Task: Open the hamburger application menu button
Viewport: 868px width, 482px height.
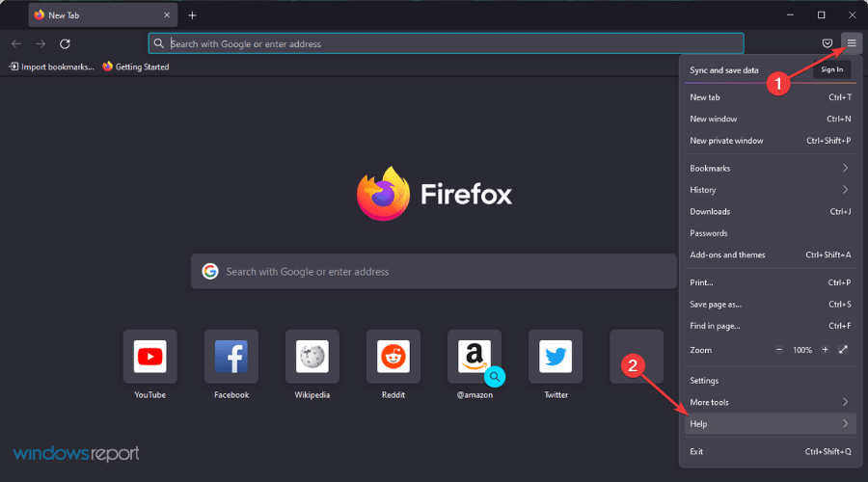Action: [851, 43]
